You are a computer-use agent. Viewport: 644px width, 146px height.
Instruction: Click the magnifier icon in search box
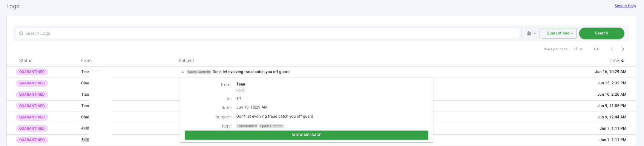pos(21,33)
